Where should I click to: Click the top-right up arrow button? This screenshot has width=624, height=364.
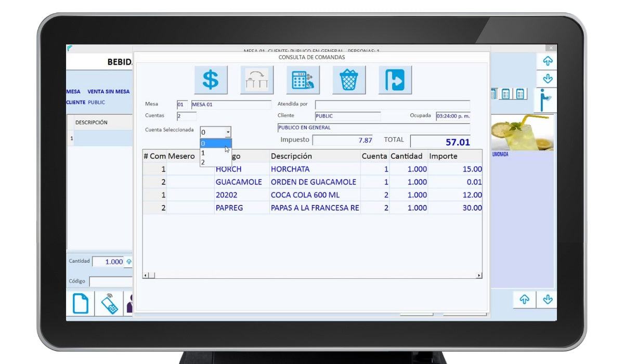coord(547,61)
